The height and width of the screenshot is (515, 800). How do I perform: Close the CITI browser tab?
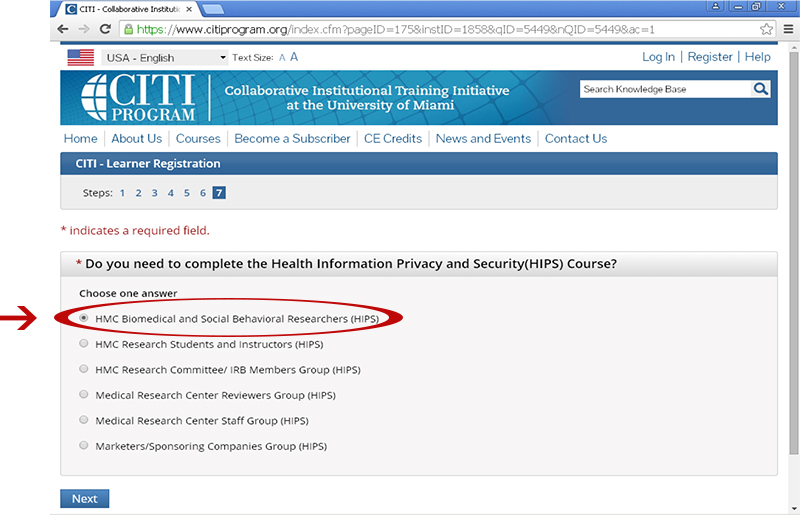(x=189, y=9)
